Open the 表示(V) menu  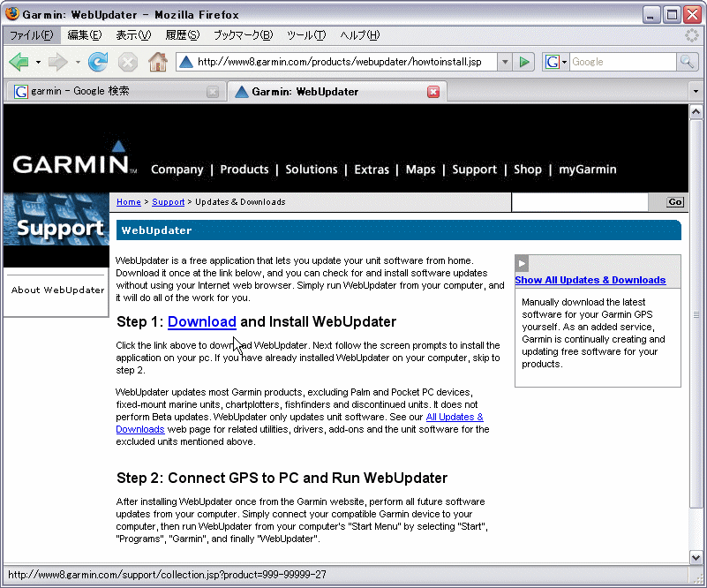(133, 35)
